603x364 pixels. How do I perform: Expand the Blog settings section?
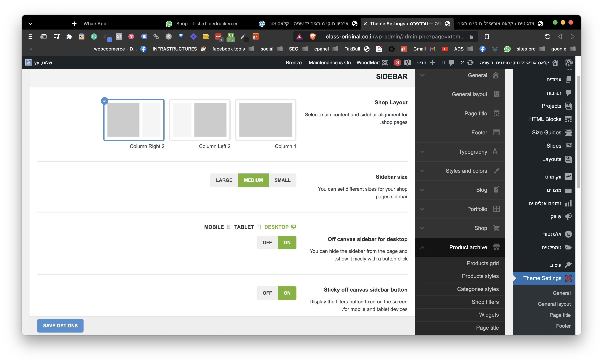(460, 190)
